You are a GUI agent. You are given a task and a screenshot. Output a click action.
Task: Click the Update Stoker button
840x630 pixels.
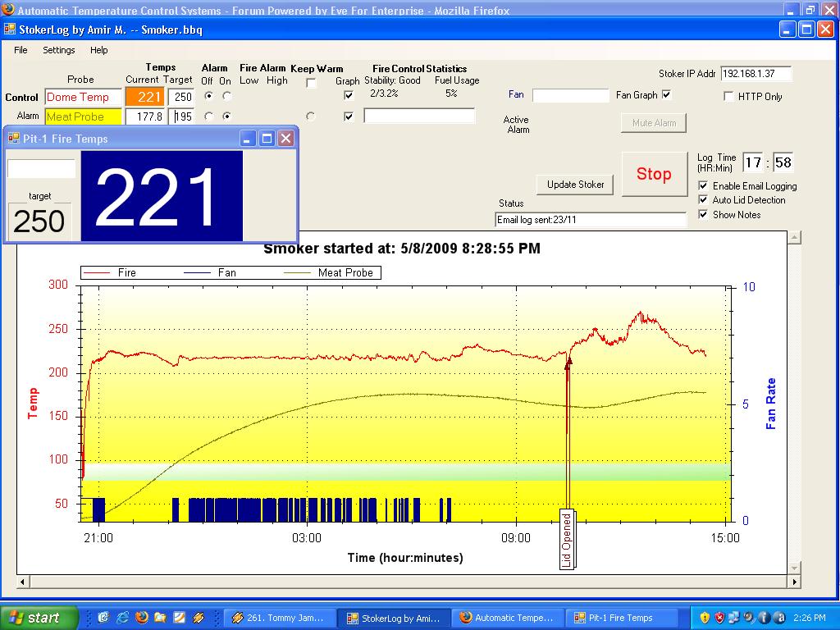pos(575,185)
